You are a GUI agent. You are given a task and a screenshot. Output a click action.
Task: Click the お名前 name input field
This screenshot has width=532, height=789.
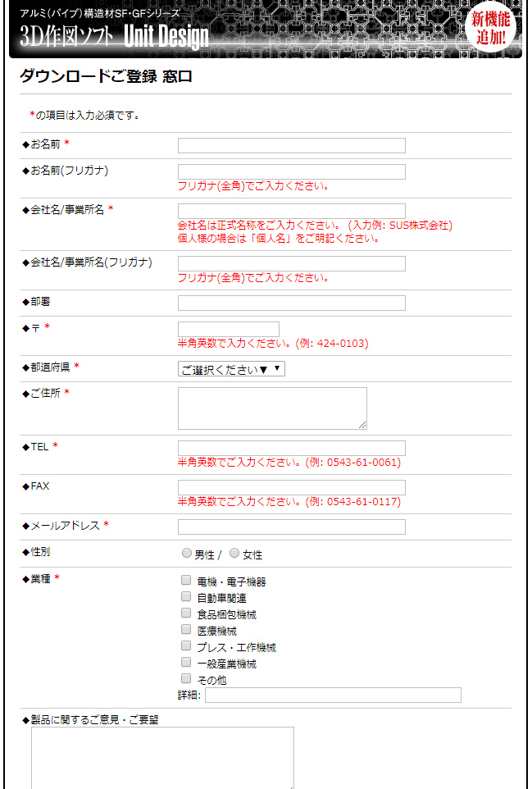point(292,145)
